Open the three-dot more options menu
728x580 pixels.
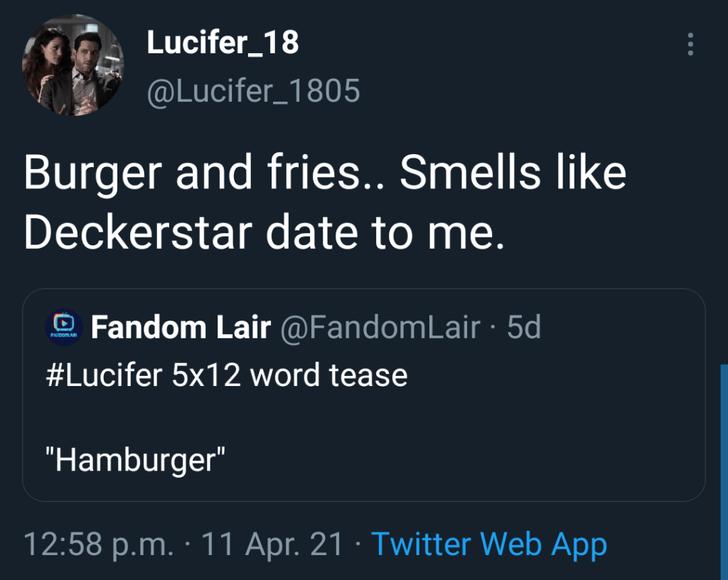point(690,44)
